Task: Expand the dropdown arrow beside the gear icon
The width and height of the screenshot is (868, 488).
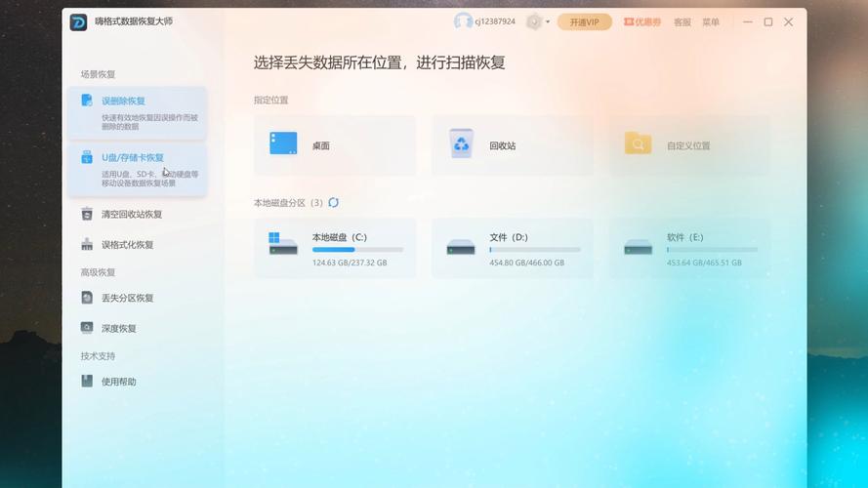Action: (x=548, y=22)
